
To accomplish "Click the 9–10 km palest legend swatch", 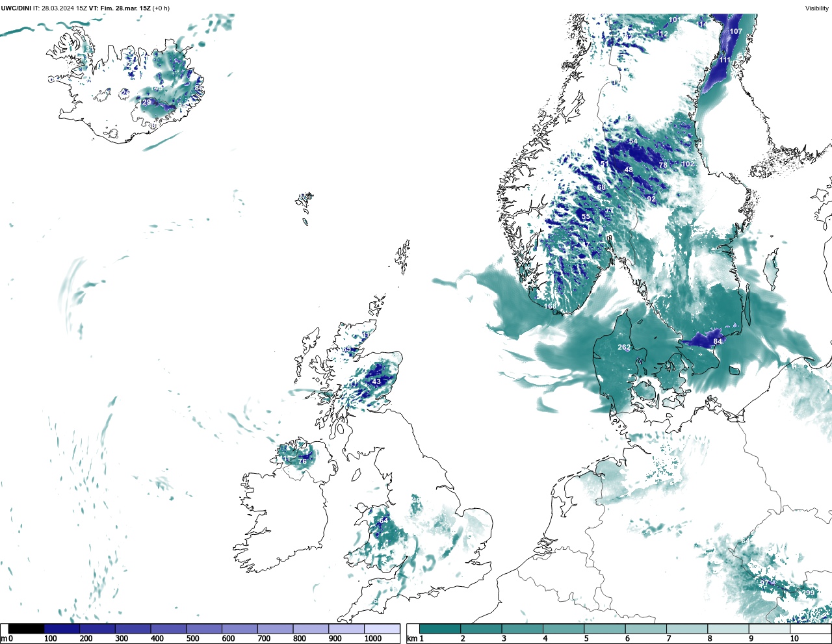I will [769, 629].
